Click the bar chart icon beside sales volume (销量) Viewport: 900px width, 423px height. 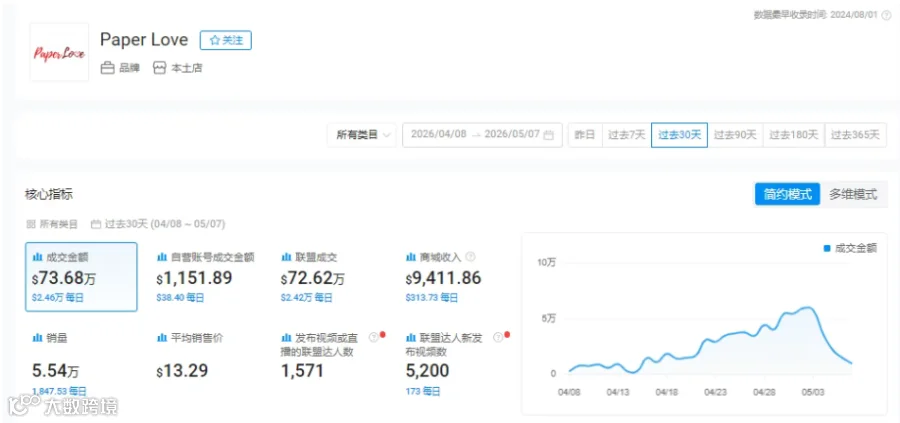37,338
